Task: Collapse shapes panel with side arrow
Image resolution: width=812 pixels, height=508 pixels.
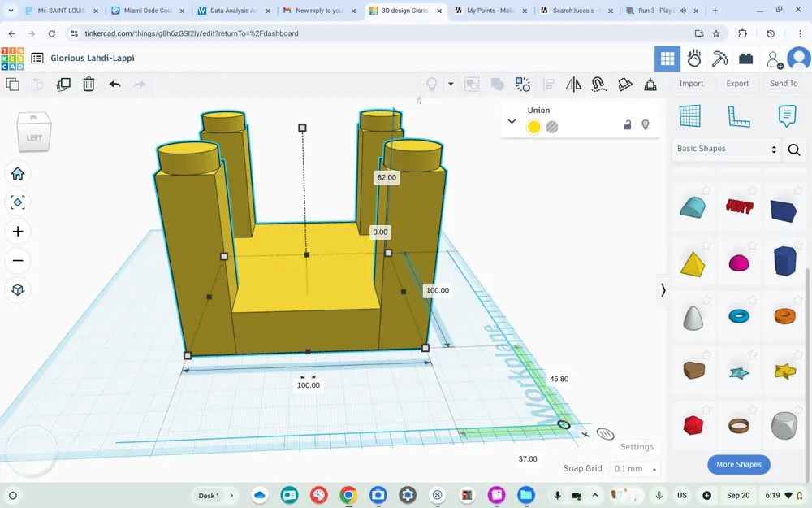Action: (663, 290)
